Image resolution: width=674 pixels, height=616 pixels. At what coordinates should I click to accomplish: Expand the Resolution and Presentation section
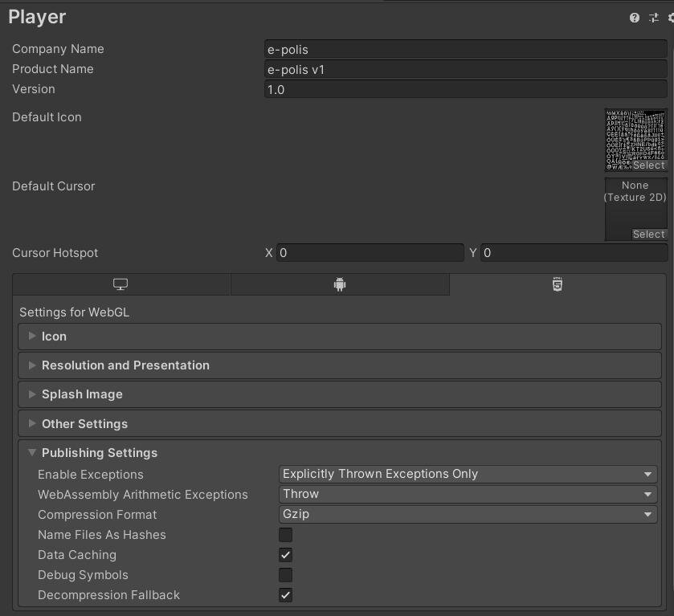coord(340,365)
